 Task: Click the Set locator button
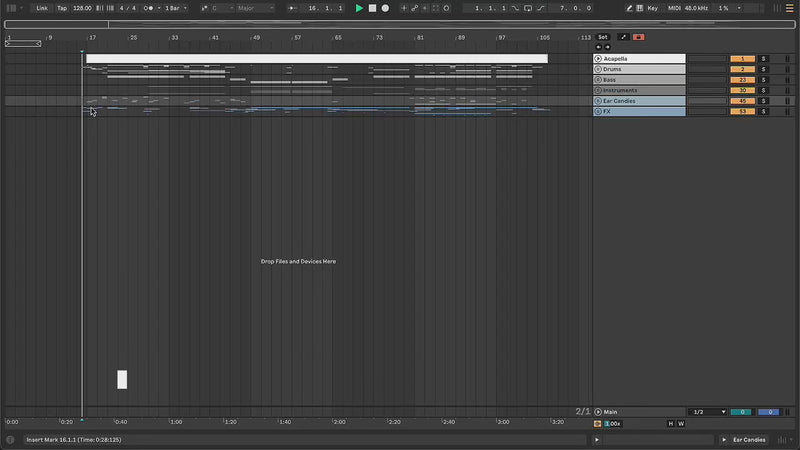click(x=602, y=37)
